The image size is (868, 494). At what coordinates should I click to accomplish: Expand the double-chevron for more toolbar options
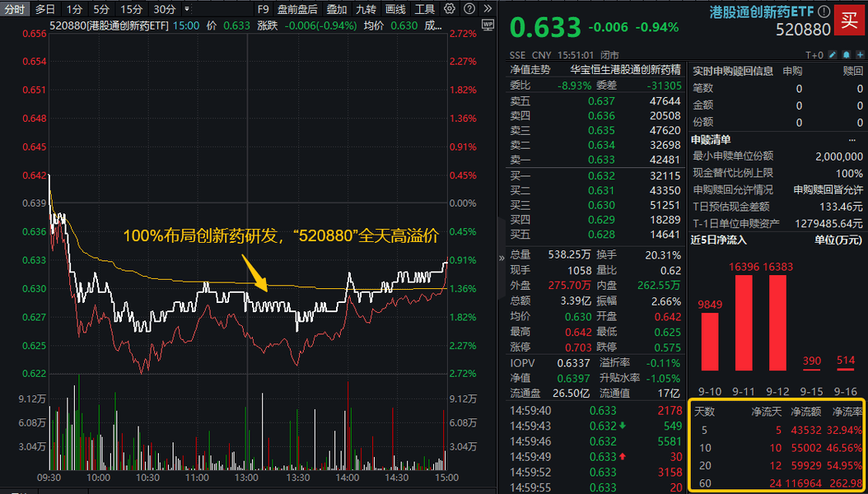tap(488, 8)
